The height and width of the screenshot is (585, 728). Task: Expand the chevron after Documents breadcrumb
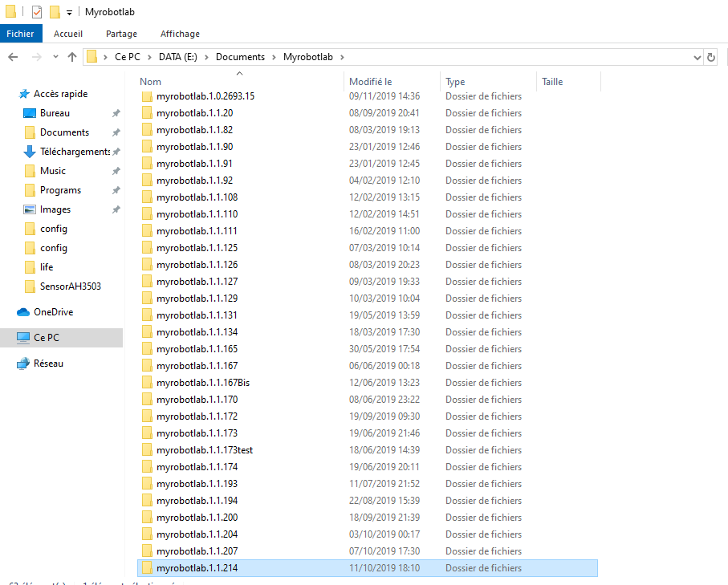(x=274, y=57)
